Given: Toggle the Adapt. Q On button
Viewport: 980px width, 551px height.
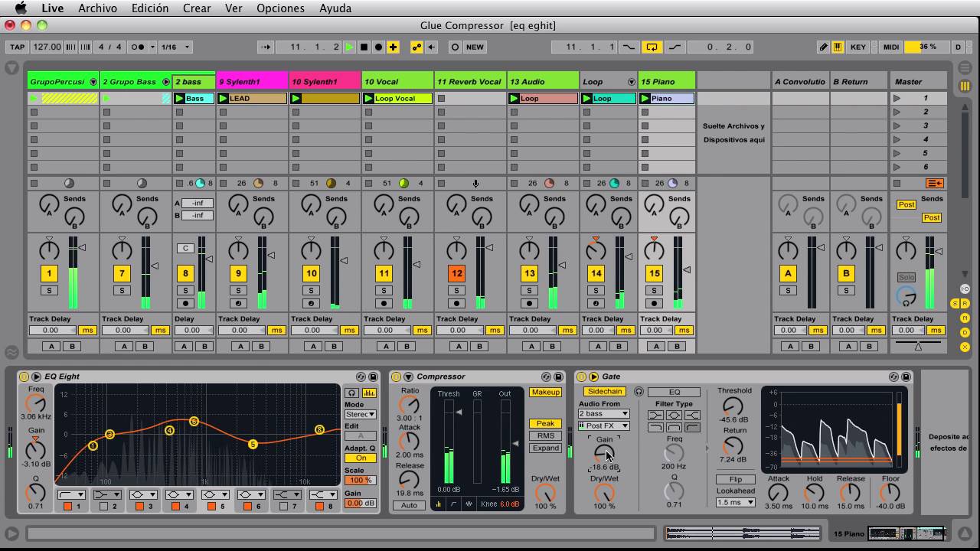Looking at the screenshot, I should pos(361,458).
